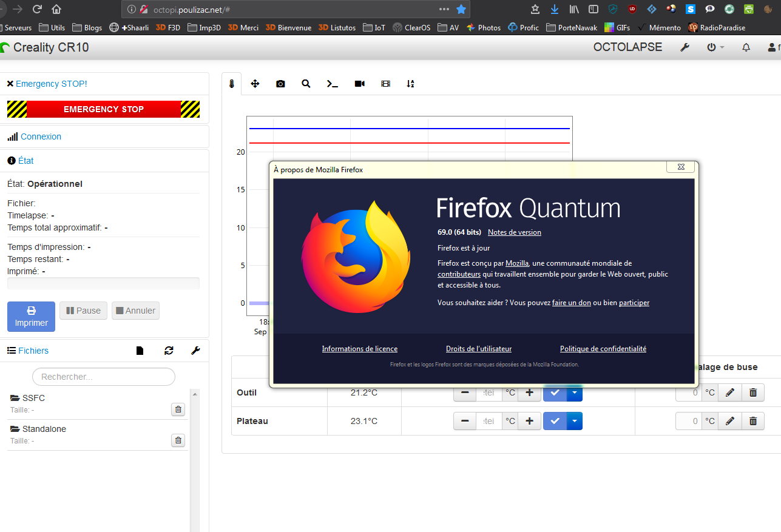Open page actions three-dots menu
This screenshot has width=781, height=532.
click(x=444, y=9)
